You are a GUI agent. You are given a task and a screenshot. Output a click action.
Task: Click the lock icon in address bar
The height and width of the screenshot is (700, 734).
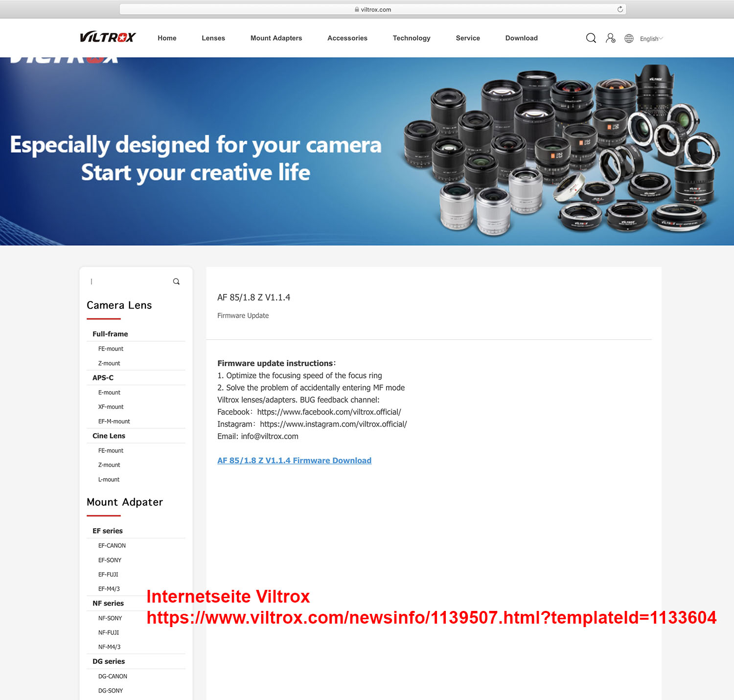point(357,9)
